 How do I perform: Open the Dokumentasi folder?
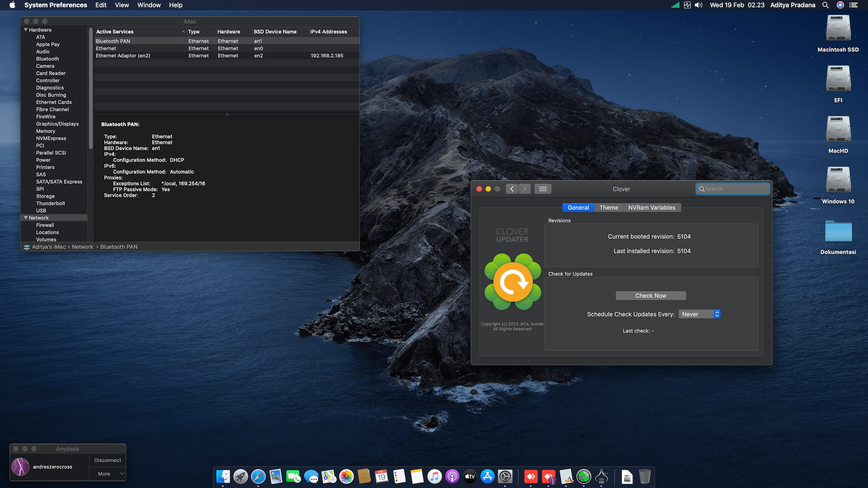(838, 231)
